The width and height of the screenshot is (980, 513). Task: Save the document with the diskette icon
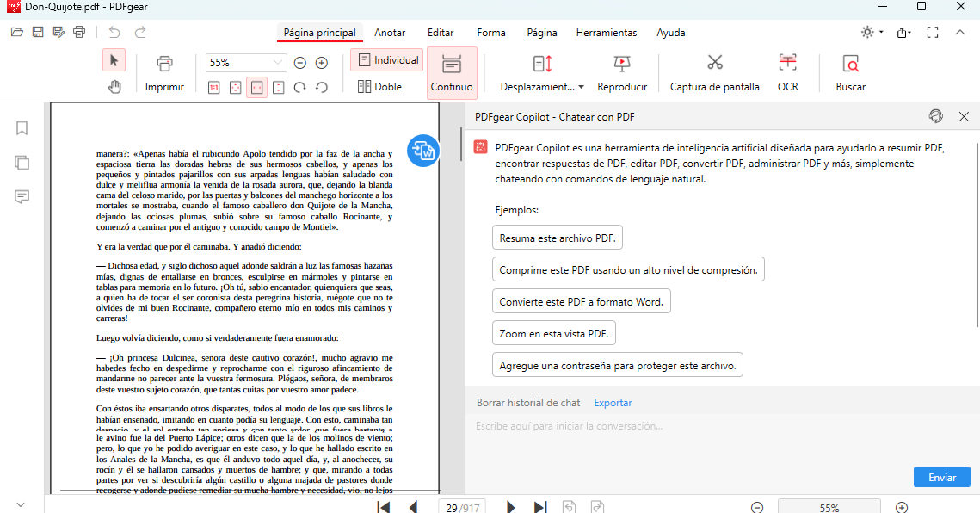[38, 32]
